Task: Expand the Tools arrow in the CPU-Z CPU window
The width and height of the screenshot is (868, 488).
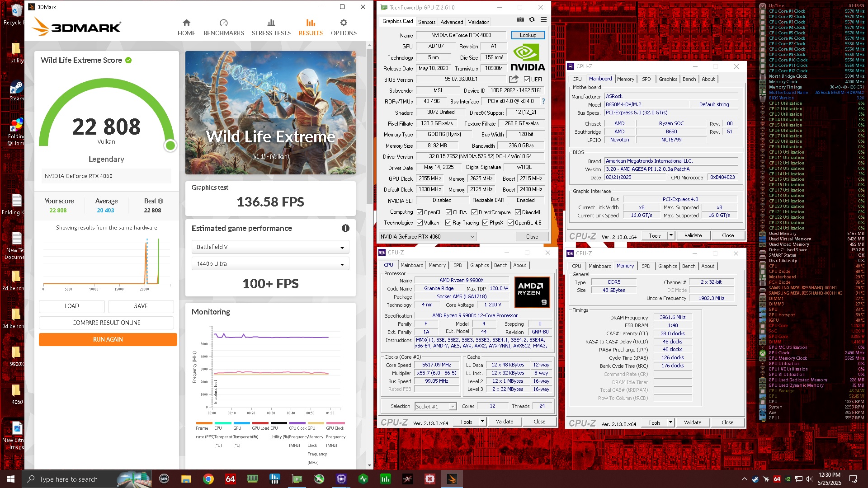Action: [x=482, y=422]
